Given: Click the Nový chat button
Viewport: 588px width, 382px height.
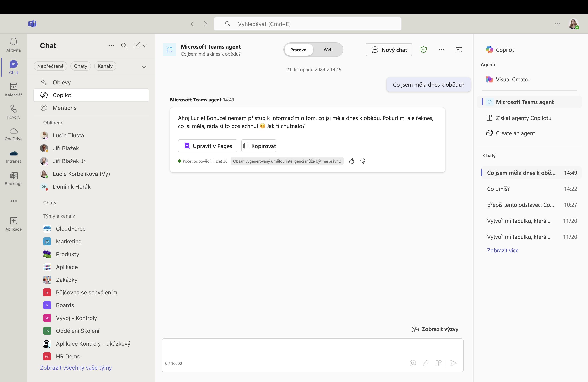Looking at the screenshot, I should pyautogui.click(x=389, y=50).
